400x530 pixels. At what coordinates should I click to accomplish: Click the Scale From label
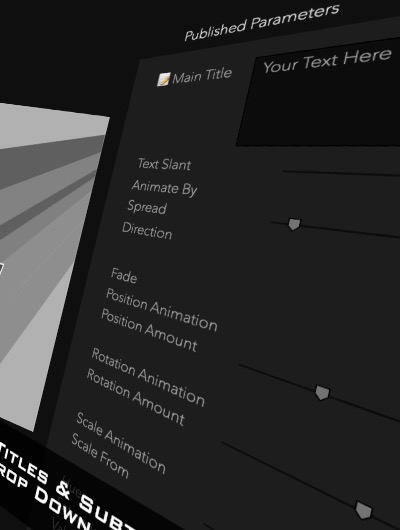click(x=100, y=455)
